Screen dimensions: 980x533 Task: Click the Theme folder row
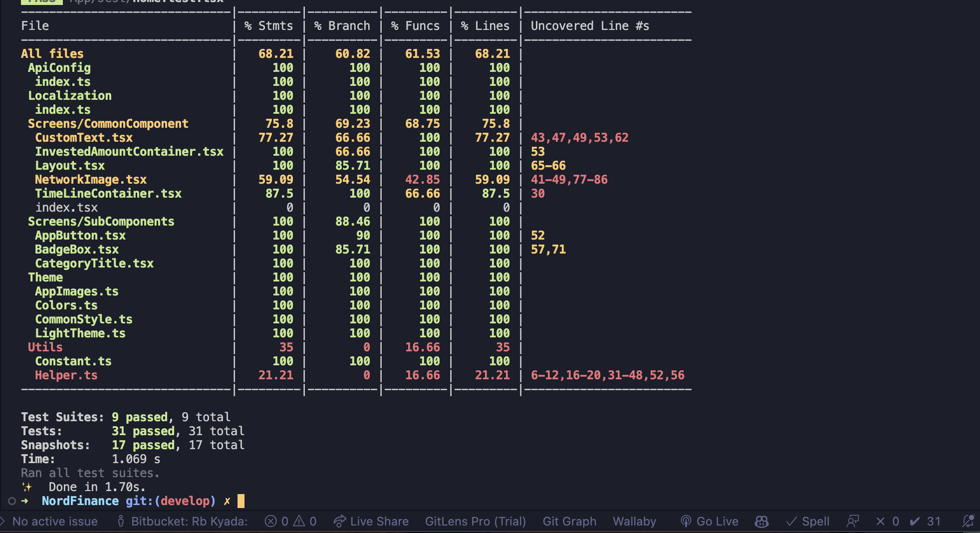pos(45,277)
